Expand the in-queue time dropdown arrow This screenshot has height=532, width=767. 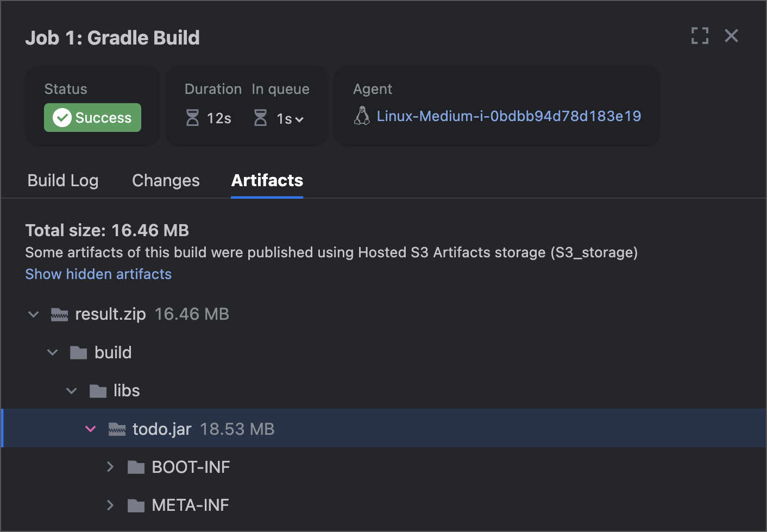[x=299, y=119]
